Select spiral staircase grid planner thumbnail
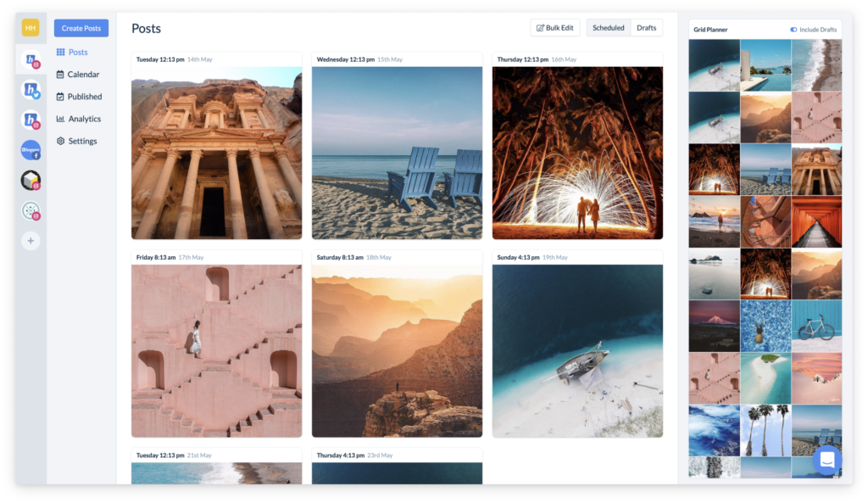The image size is (868, 503). pyautogui.click(x=765, y=221)
